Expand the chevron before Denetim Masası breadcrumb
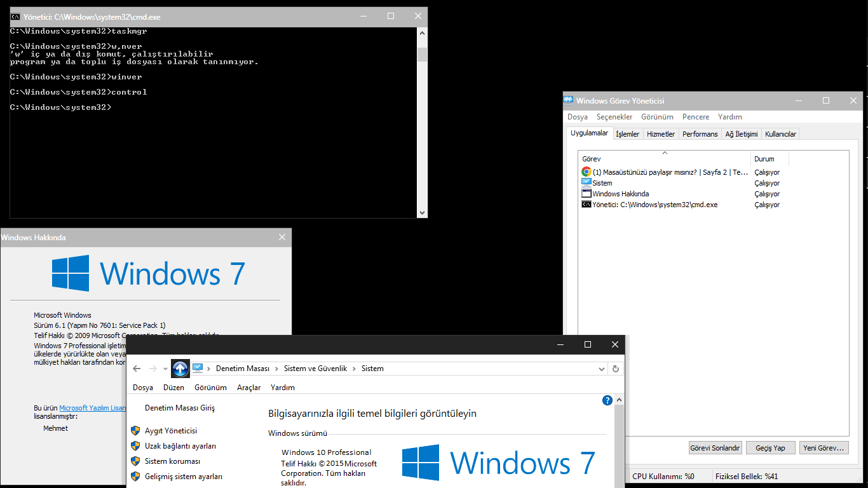Screen dimensions: 868x488 coord(208,369)
